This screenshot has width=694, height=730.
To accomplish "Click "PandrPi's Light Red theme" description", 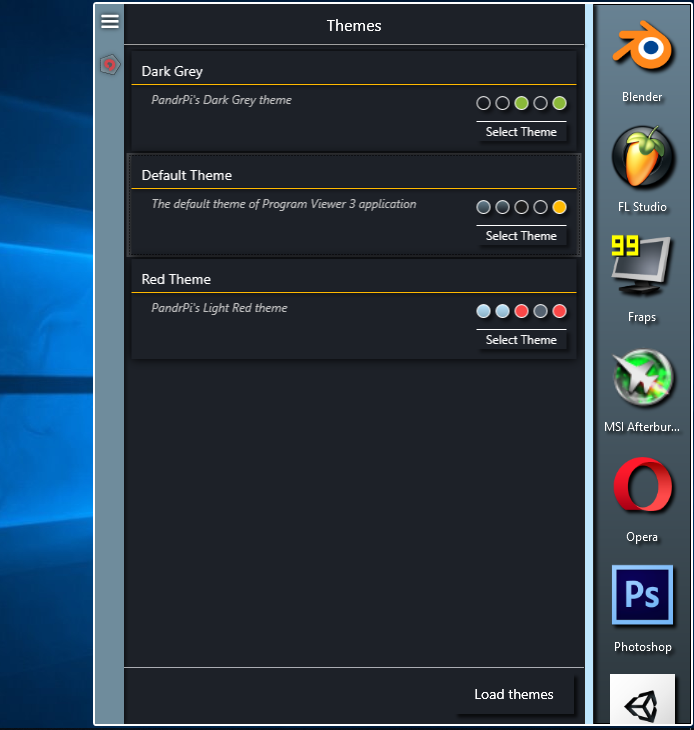I will pos(219,308).
